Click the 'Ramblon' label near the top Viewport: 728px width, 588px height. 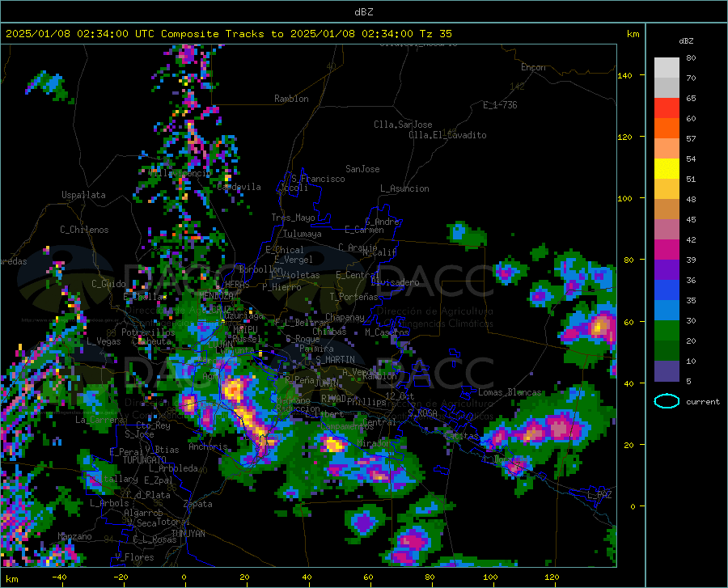pyautogui.click(x=291, y=99)
